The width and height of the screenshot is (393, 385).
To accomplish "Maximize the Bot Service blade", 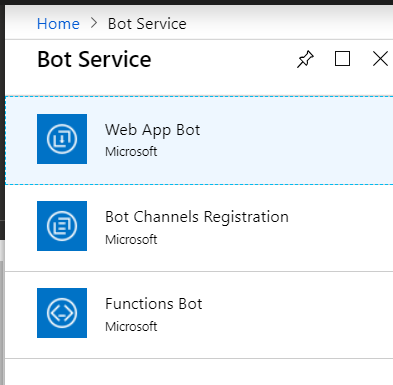I will pos(342,59).
